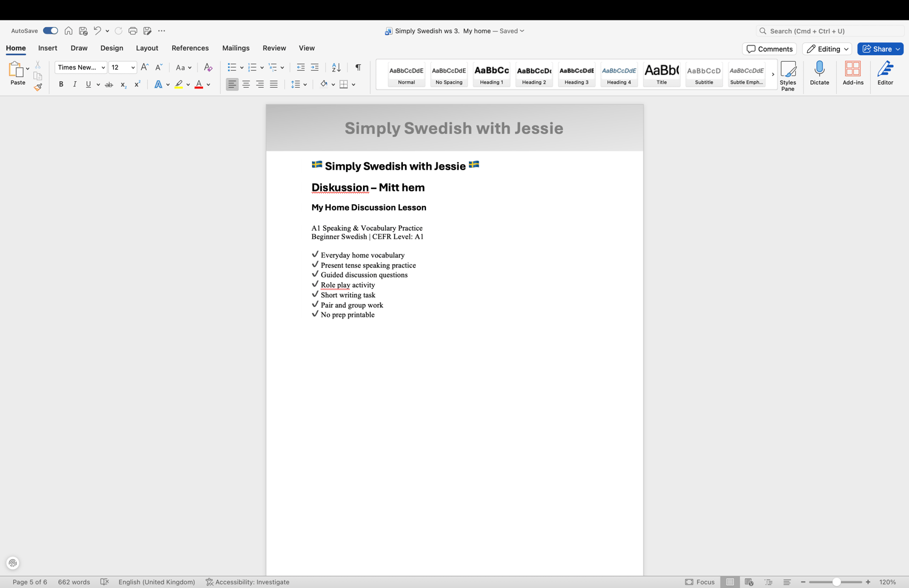Align text left
Viewport: 909px width, 588px height.
coord(232,85)
